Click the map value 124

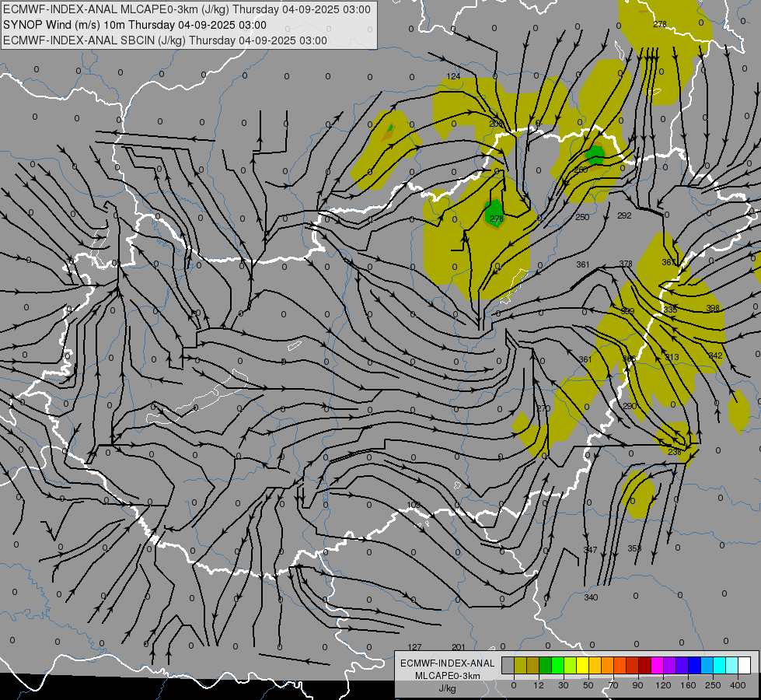(x=453, y=76)
